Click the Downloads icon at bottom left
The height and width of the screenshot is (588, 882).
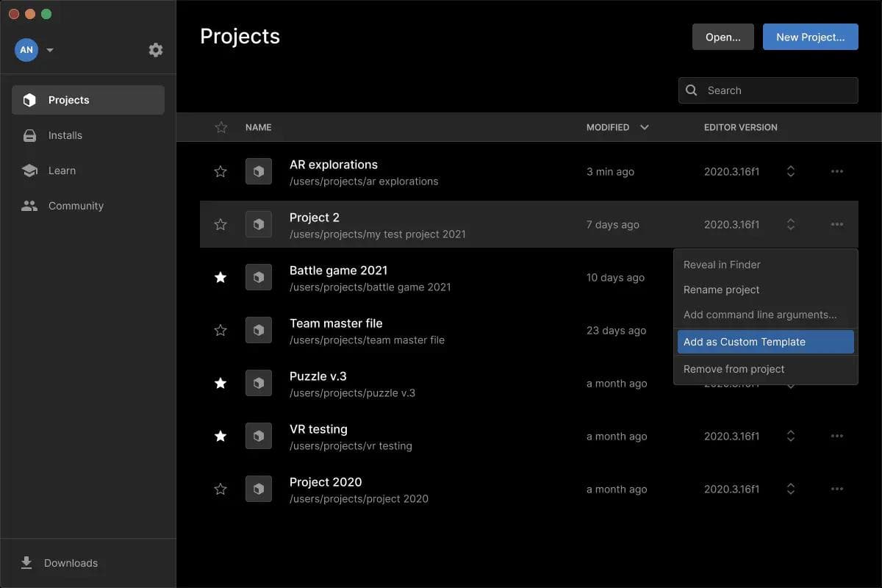[x=26, y=562]
